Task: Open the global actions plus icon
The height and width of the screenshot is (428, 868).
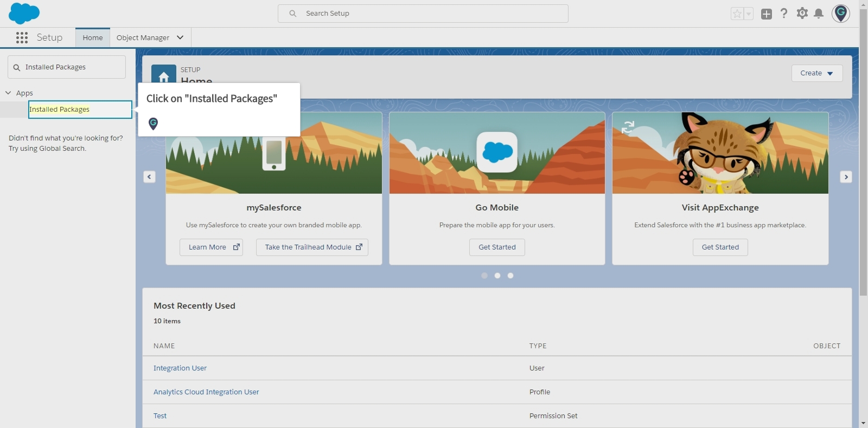Action: point(766,14)
